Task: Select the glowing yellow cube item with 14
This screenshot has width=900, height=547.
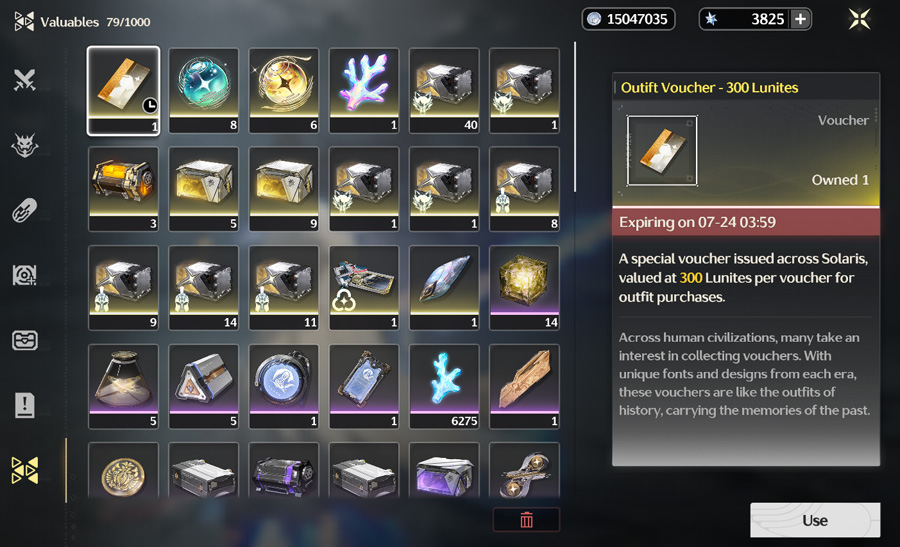Action: (525, 288)
